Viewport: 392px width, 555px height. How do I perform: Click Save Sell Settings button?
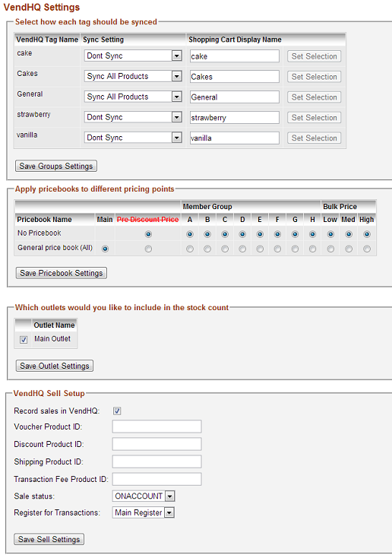[49, 539]
